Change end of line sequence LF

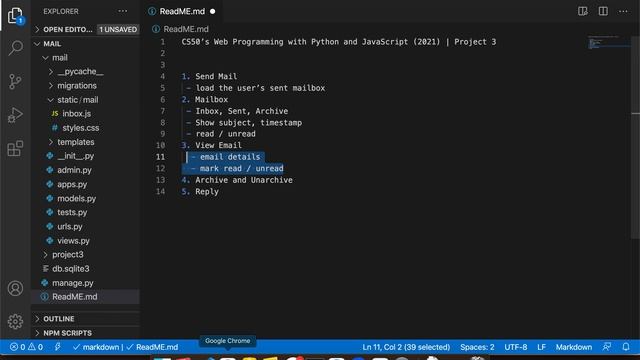point(541,347)
